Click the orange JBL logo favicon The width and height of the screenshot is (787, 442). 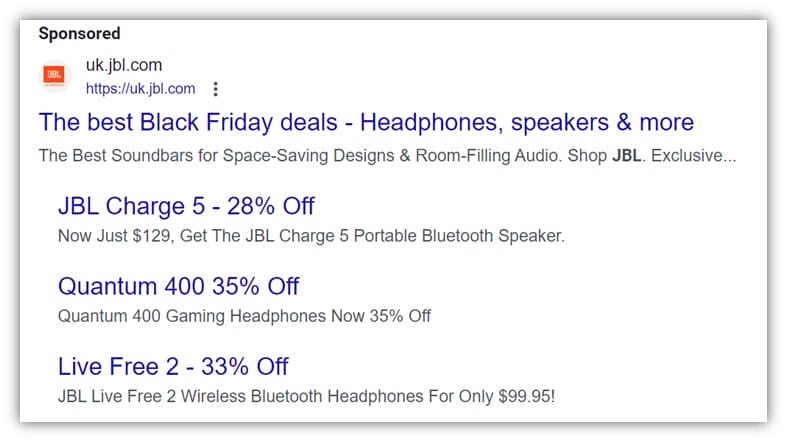click(55, 76)
